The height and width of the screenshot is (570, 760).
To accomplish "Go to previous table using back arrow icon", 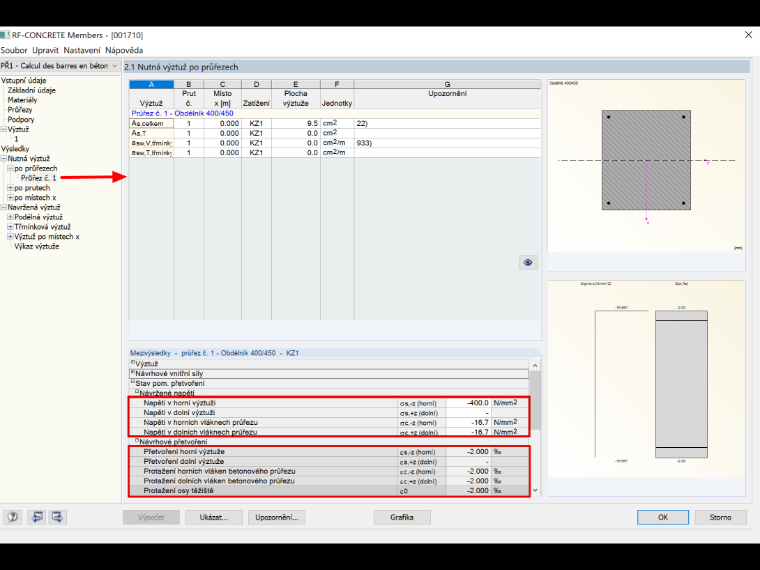I will pyautogui.click(x=37, y=517).
